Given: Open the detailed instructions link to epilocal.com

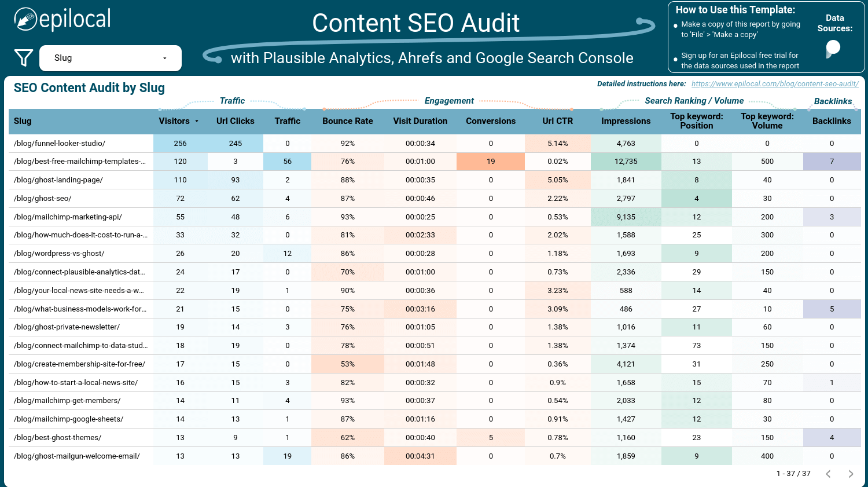Looking at the screenshot, I should [x=775, y=84].
